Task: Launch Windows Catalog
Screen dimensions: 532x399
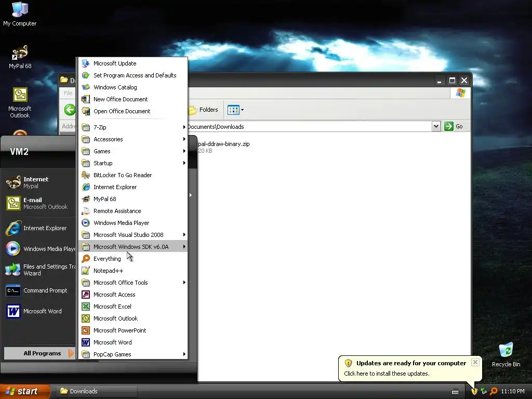Action: pos(132,87)
